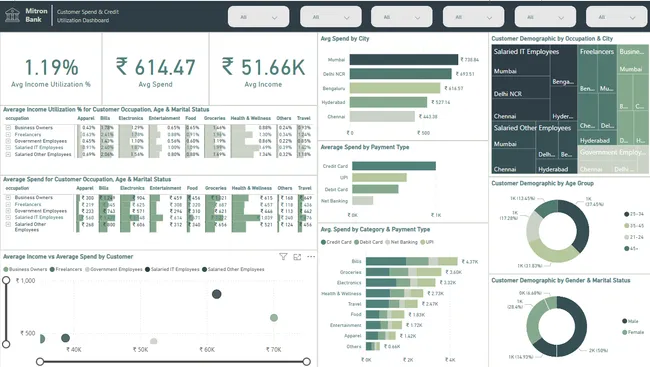Open the filter icon on scatter chart
This screenshot has width=650, height=367.
pos(283,257)
